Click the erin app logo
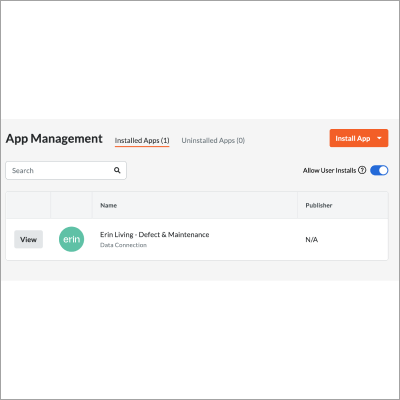The height and width of the screenshot is (400, 400). pyautogui.click(x=71, y=239)
